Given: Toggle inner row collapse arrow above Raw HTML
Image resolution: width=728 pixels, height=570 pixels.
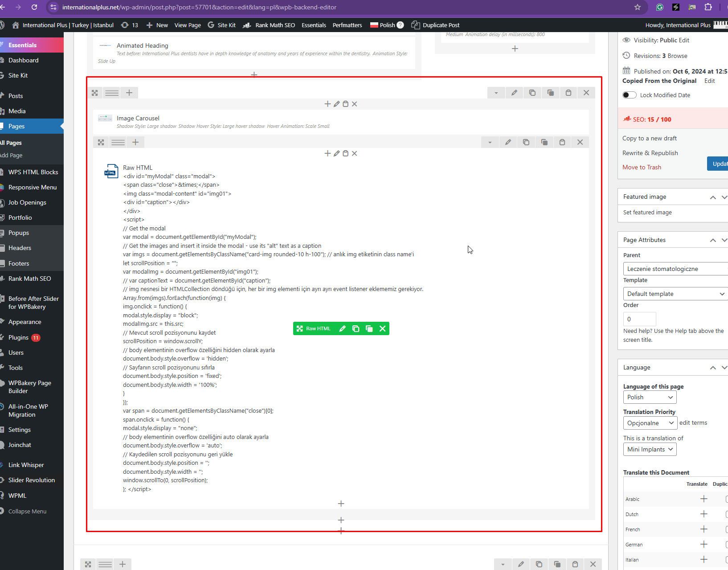Looking at the screenshot, I should pos(490,142).
